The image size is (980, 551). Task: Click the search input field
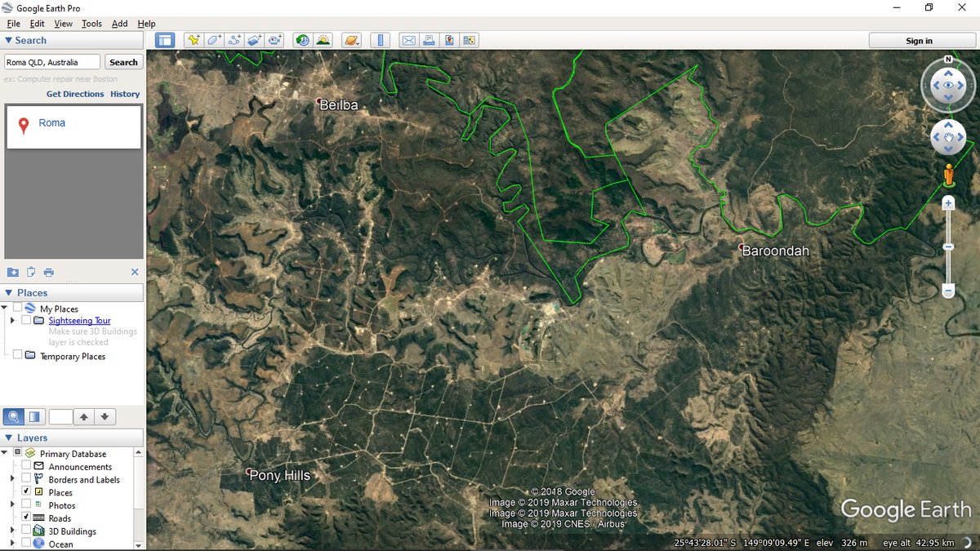coord(52,62)
